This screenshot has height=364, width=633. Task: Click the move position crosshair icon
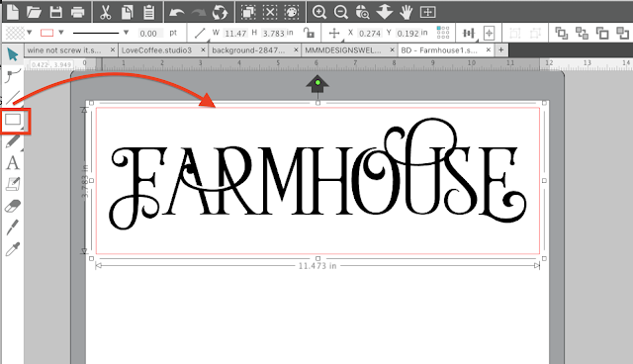coord(334,33)
